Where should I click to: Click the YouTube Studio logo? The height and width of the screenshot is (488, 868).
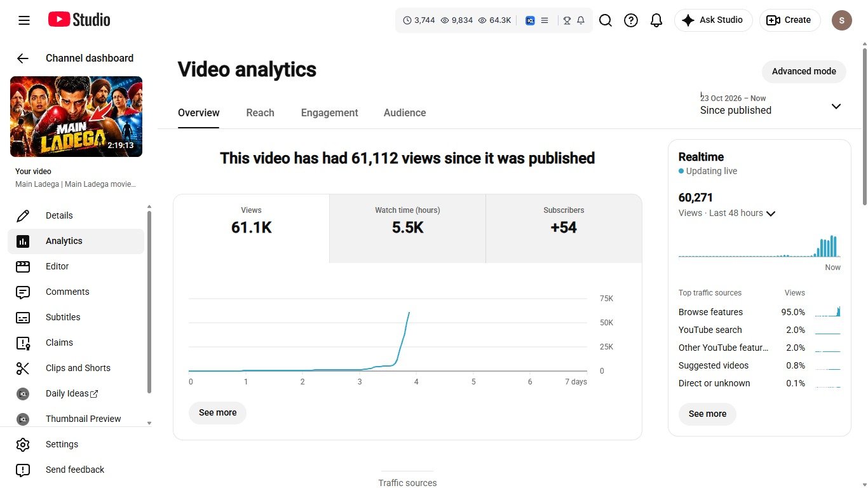point(79,20)
